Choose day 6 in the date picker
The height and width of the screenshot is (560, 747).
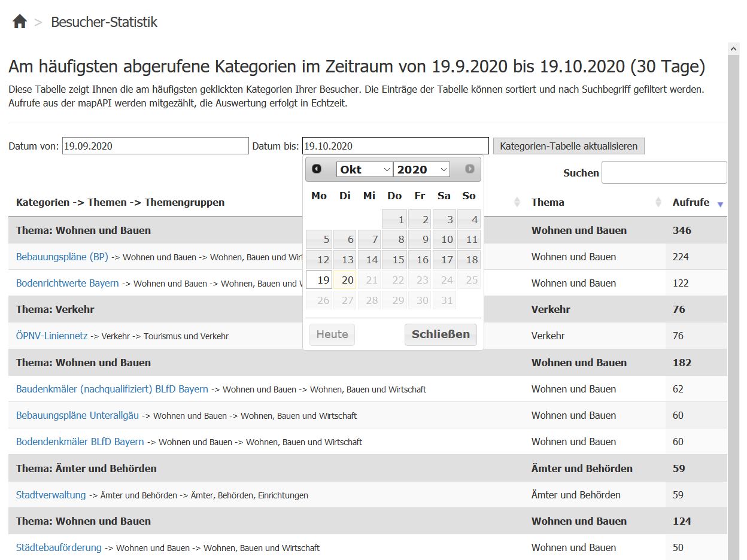[344, 240]
